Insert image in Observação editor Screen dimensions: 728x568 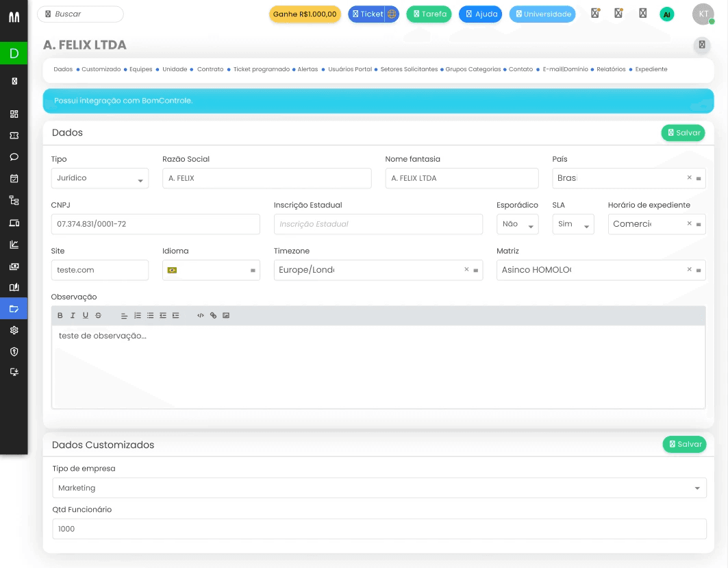coord(226,315)
